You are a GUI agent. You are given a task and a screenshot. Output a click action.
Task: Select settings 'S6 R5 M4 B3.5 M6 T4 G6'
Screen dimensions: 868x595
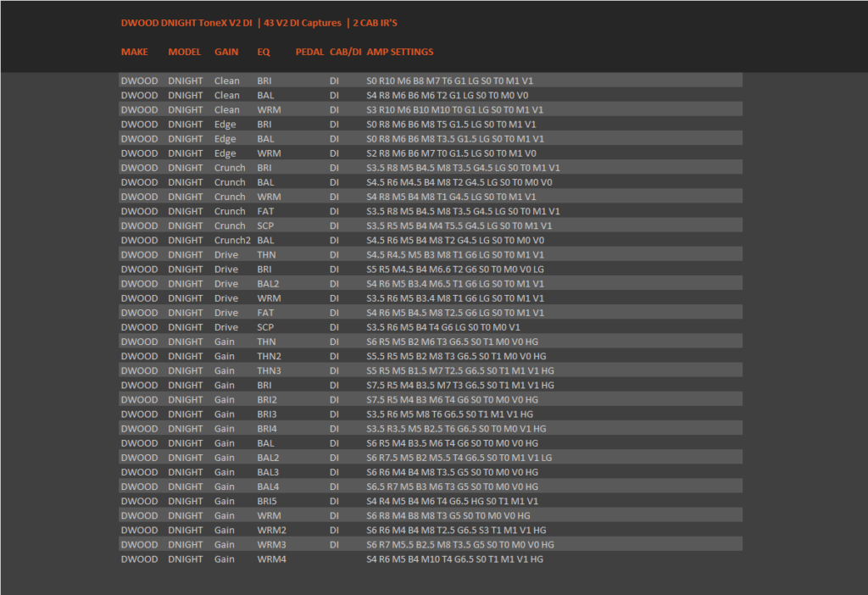453,442
